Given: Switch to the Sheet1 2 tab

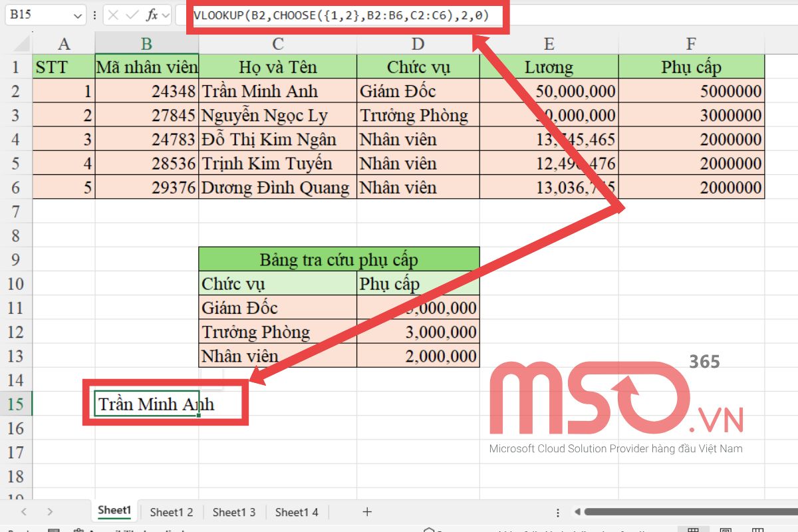Looking at the screenshot, I should click(x=172, y=512).
